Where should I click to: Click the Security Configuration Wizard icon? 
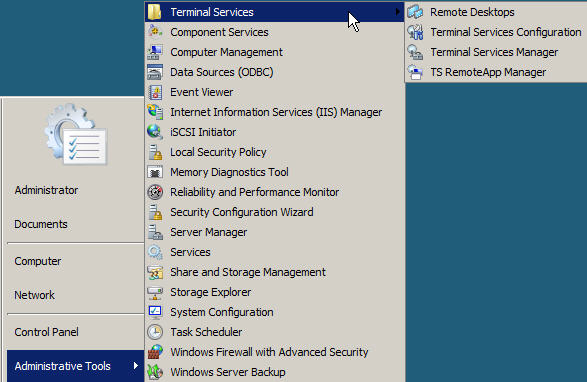[155, 212]
